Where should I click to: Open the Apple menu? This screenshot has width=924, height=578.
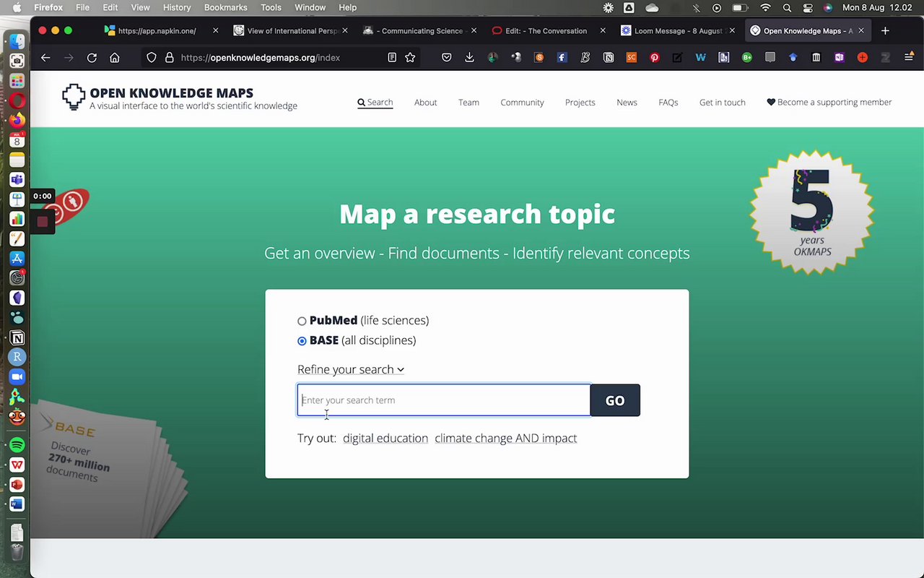[17, 7]
